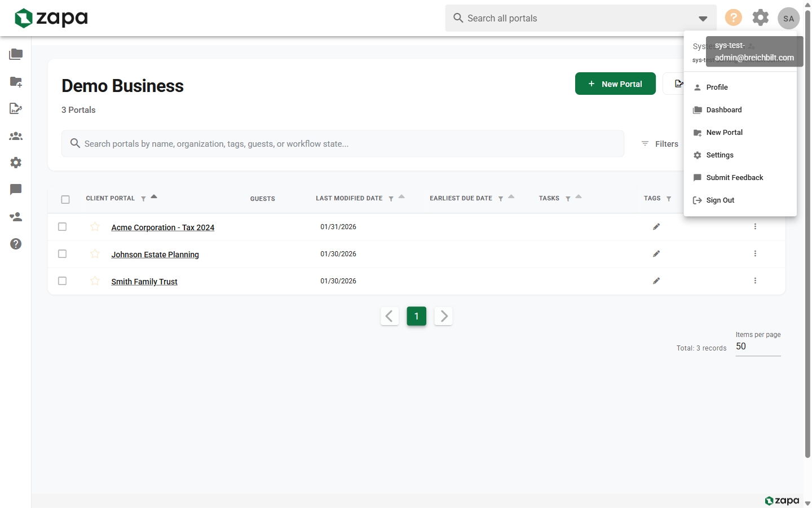Toggle the select-all header checkbox

tap(65, 199)
